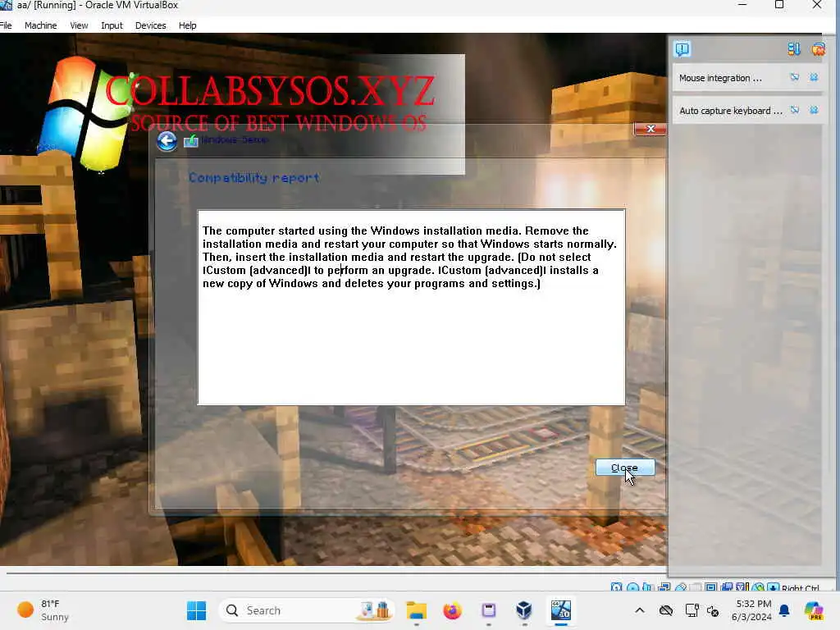
Task: Open the Machine menu
Action: click(40, 25)
